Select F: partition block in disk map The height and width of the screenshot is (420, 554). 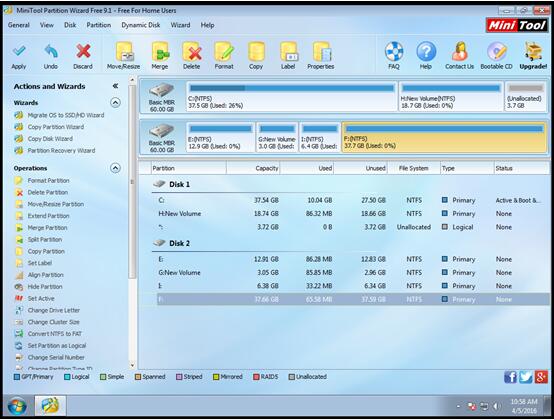[x=444, y=137]
